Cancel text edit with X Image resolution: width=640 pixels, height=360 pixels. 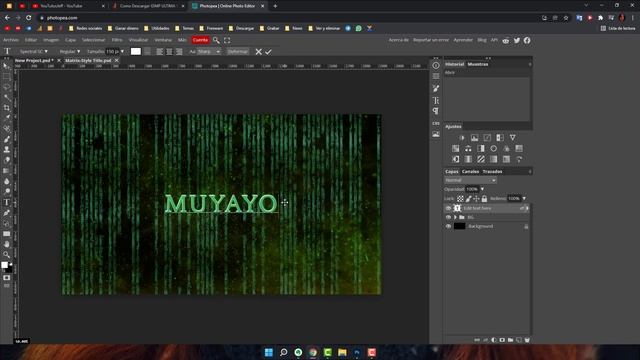258,52
